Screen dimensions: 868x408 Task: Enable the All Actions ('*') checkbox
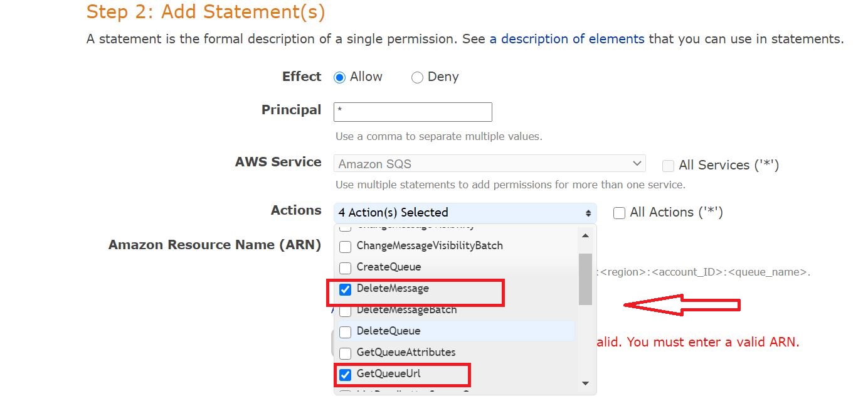click(619, 213)
